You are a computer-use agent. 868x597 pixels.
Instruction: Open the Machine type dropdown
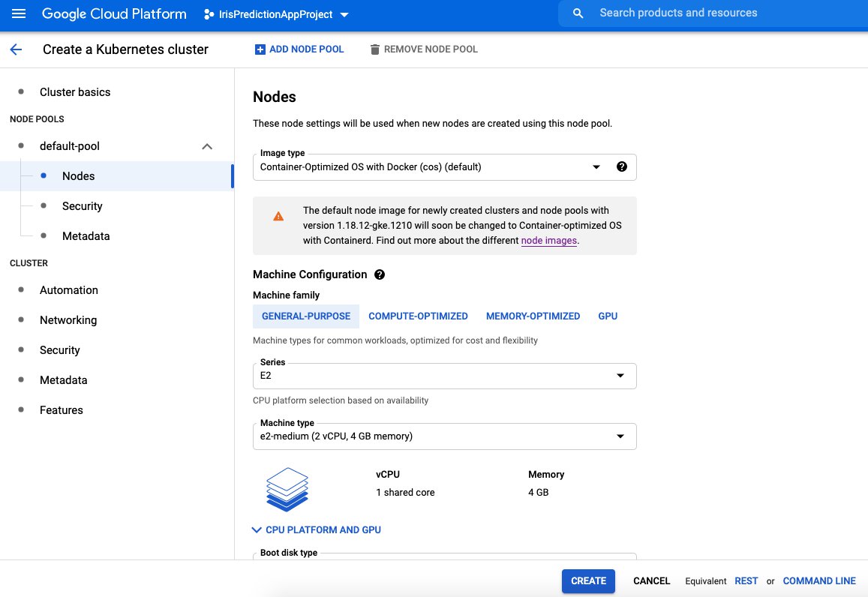point(444,436)
